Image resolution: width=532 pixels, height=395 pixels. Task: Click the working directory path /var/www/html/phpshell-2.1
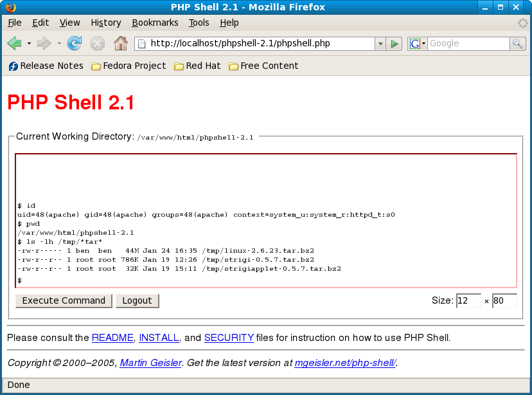pos(195,137)
